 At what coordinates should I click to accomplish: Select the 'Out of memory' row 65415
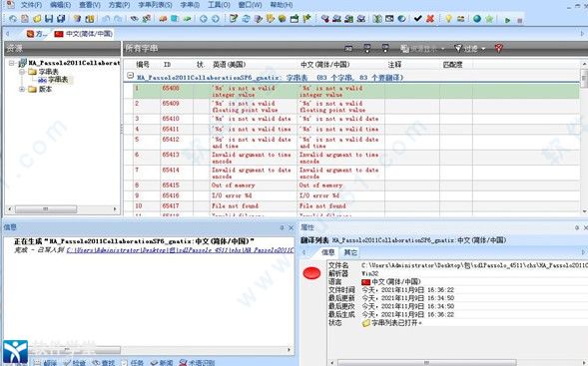(355, 185)
